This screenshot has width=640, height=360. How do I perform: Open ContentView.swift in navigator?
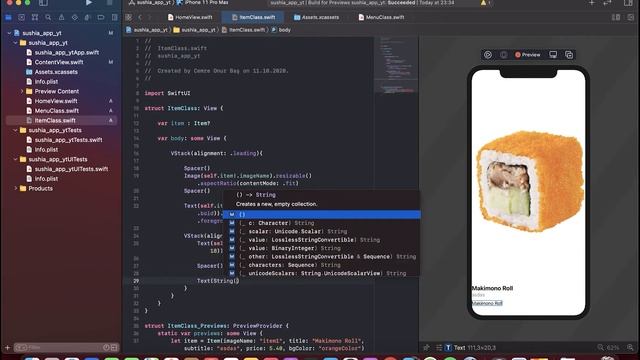[x=55, y=62]
